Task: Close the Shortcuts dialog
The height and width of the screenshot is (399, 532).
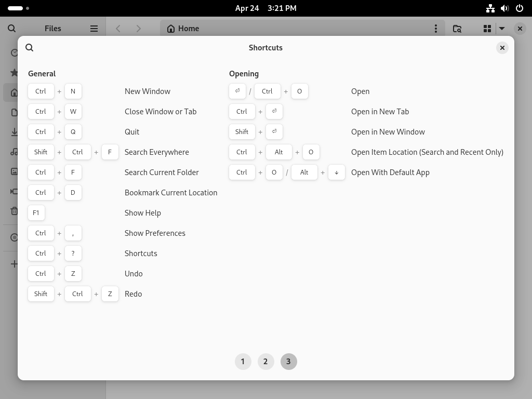Action: pos(502,48)
